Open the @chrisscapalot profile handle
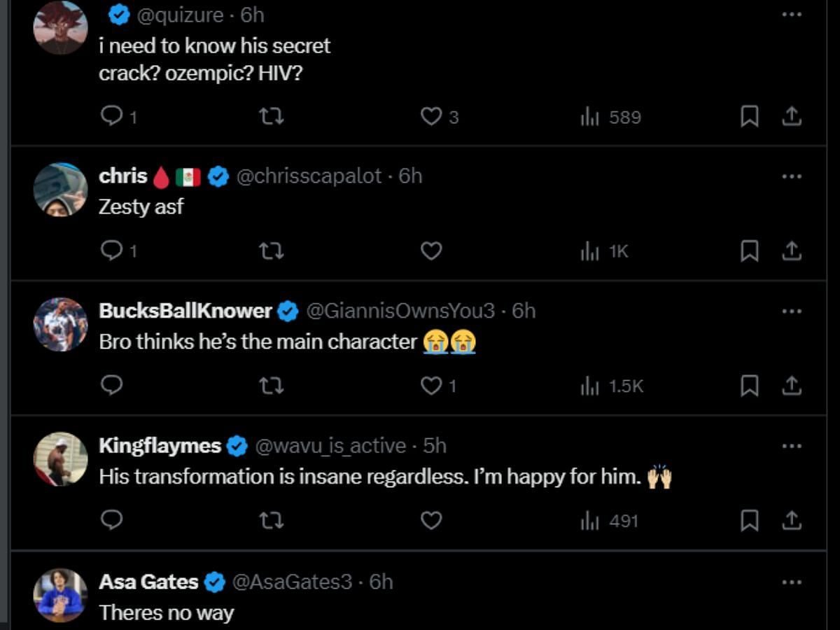This screenshot has width=840, height=630. (x=309, y=176)
